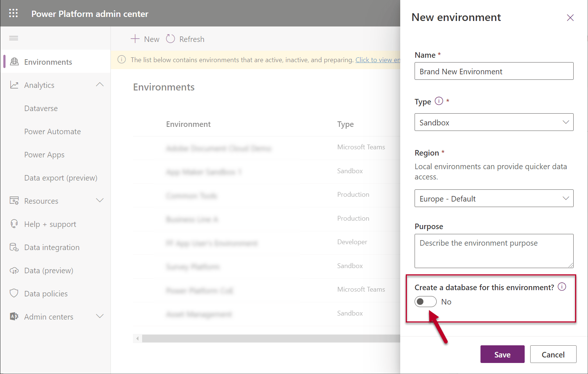
Task: Expand the Resources section chevron
Action: click(x=100, y=200)
